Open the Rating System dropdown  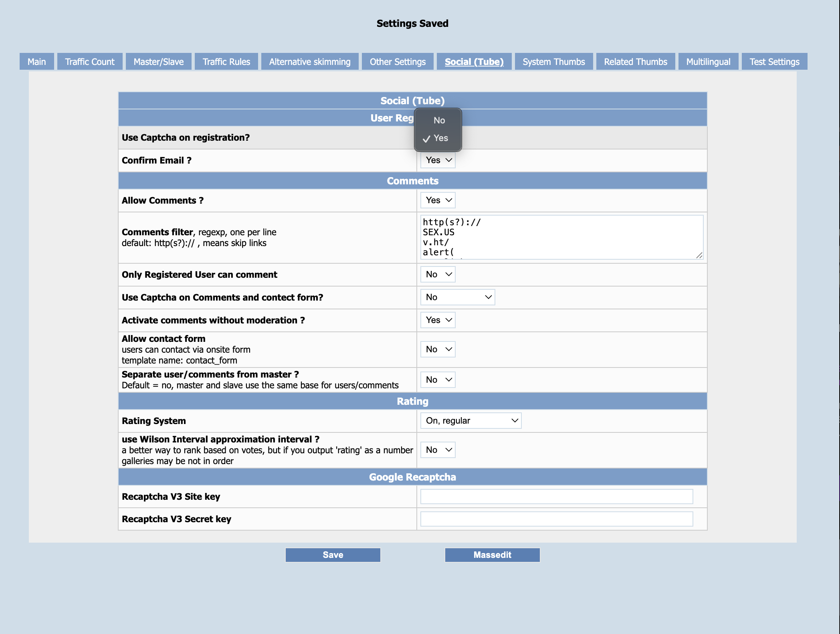click(471, 421)
